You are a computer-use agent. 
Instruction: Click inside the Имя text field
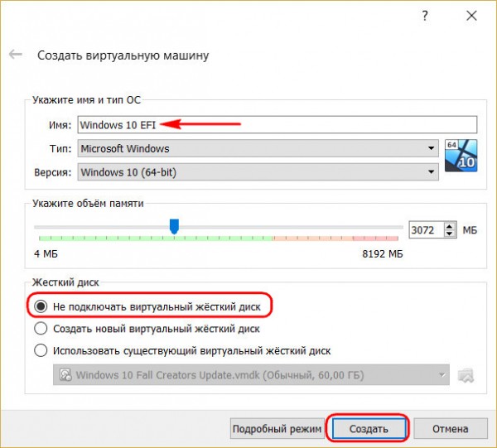point(277,124)
